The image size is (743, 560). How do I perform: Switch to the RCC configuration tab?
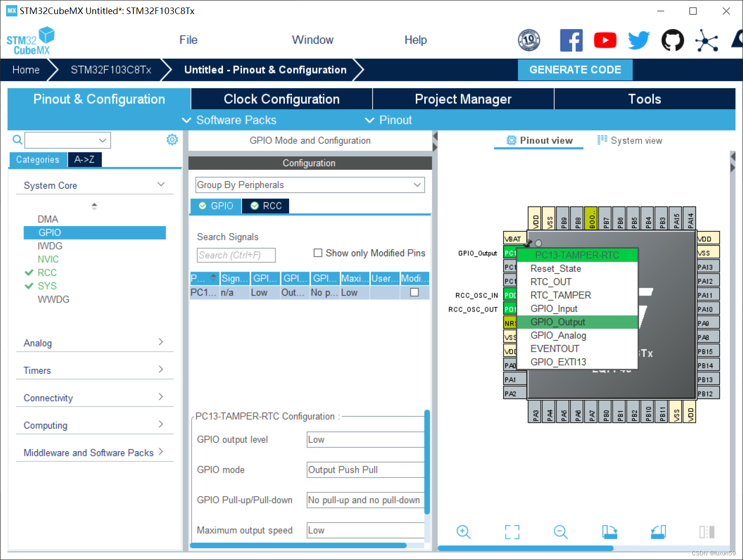pos(266,206)
